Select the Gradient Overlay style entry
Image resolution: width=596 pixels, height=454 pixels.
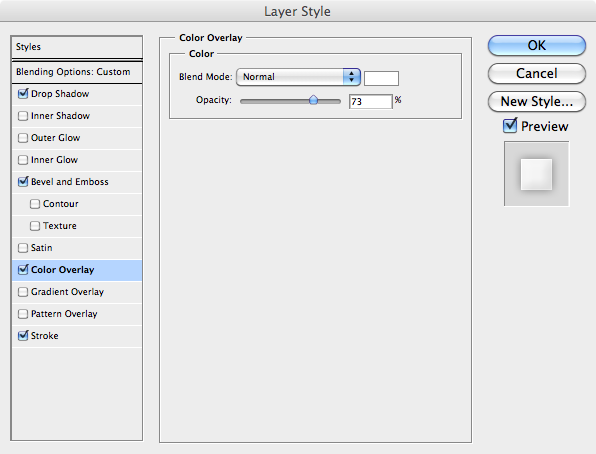[x=77, y=292]
